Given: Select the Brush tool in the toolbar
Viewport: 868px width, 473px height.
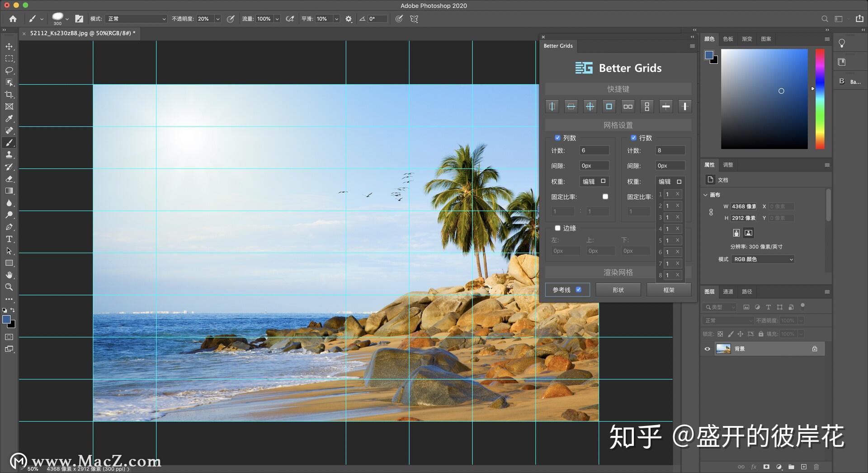Looking at the screenshot, I should pyautogui.click(x=9, y=142).
